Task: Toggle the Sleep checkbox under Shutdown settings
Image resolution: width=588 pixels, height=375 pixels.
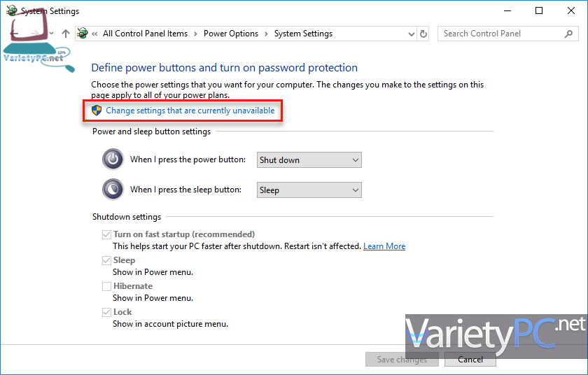Action: click(107, 260)
